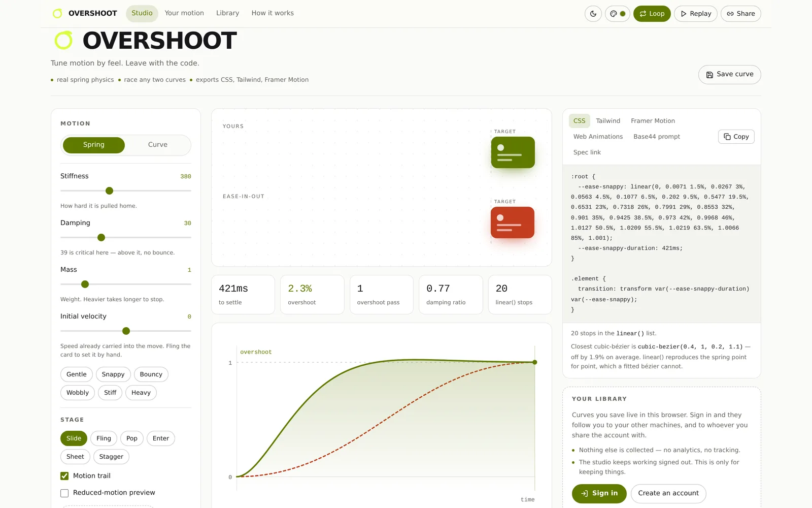812x508 pixels.
Task: Click the Mass slider handle
Action: pos(85,284)
